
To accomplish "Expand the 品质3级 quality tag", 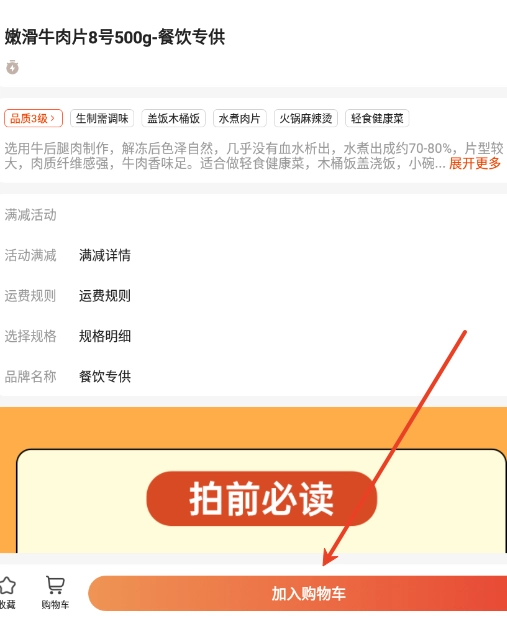I will pyautogui.click(x=33, y=118).
